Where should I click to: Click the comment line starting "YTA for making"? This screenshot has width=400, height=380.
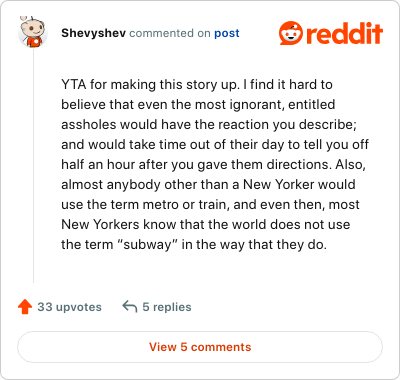point(197,85)
